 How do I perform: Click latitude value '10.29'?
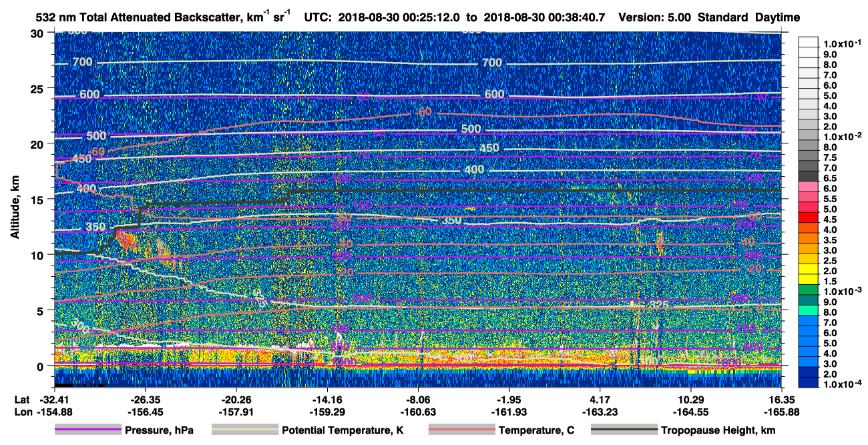(690, 399)
